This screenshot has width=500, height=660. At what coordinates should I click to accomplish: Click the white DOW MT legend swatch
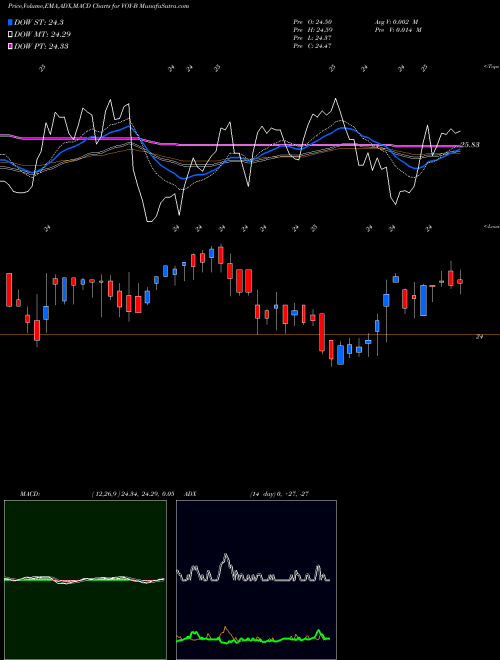10,35
